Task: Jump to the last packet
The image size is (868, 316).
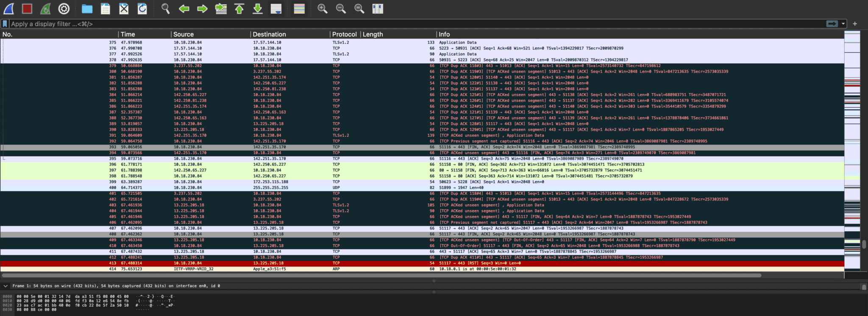Action: (258, 8)
